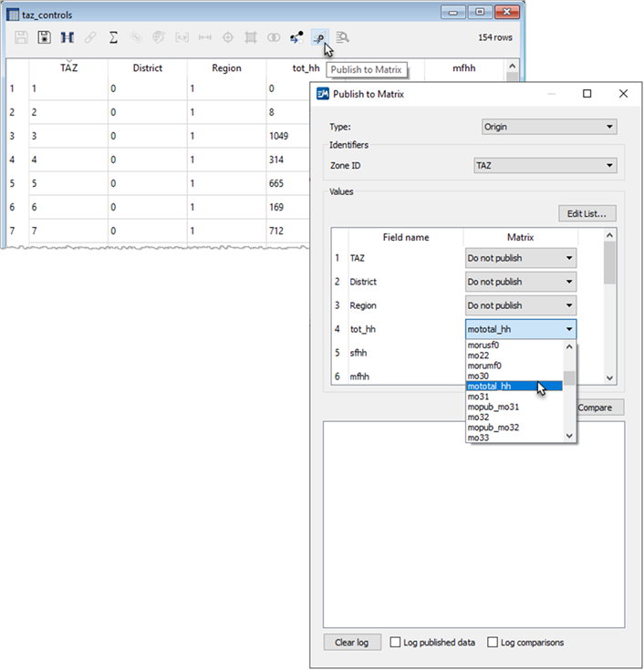Viewport: 644px width, 670px height.
Task: Click taz_controls table scroll up arrow
Action: coord(513,67)
